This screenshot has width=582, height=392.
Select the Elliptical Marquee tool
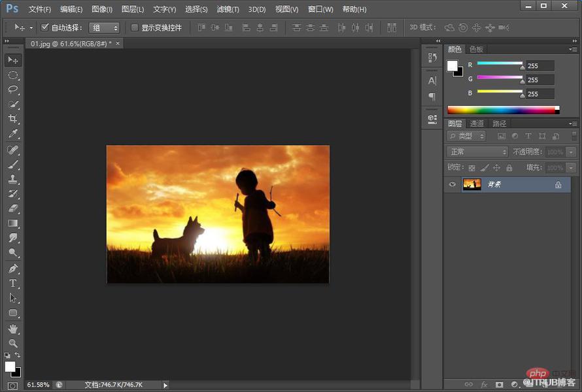13,75
